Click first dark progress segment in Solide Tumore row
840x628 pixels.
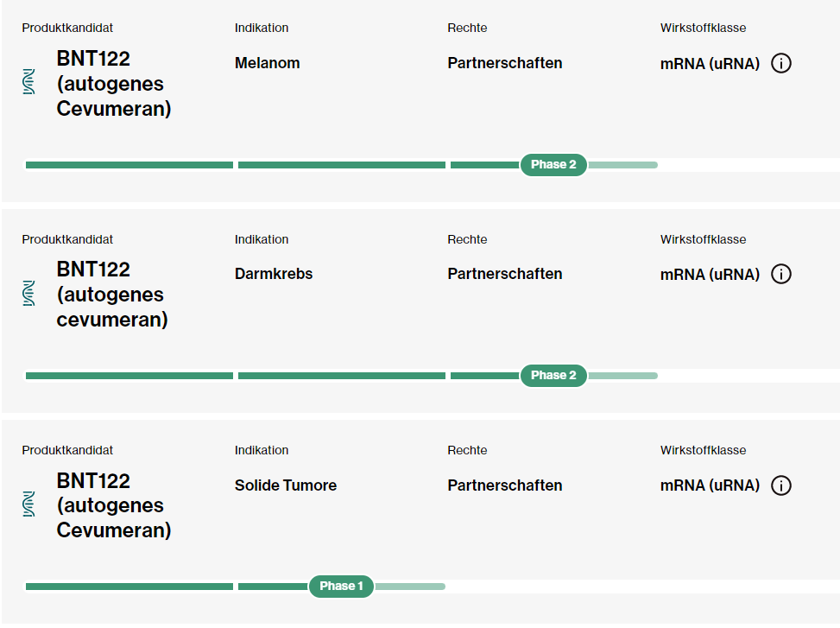[129, 587]
